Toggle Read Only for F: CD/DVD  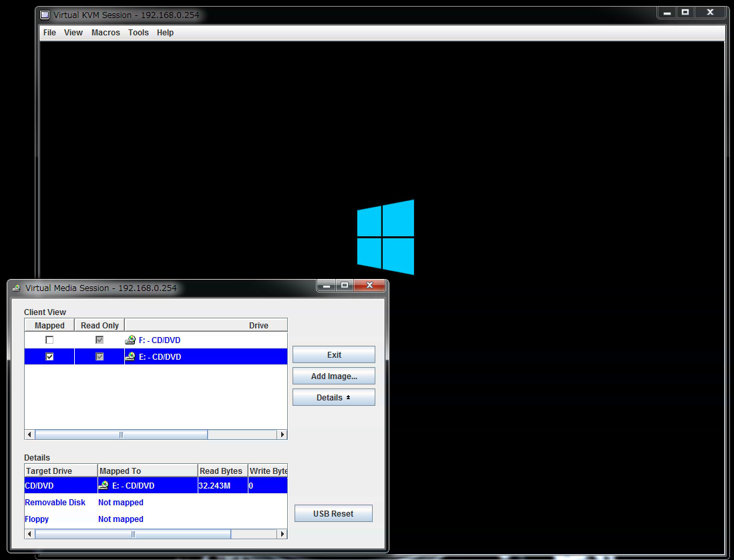100,340
